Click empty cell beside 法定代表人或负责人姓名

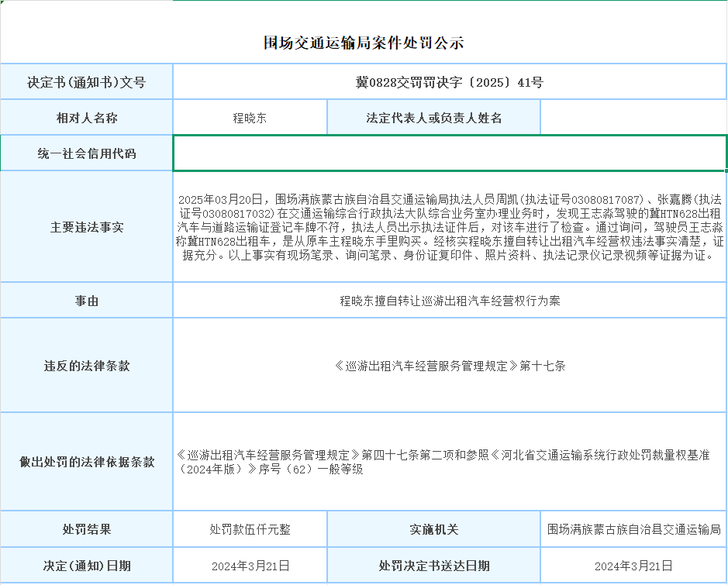coord(633,118)
